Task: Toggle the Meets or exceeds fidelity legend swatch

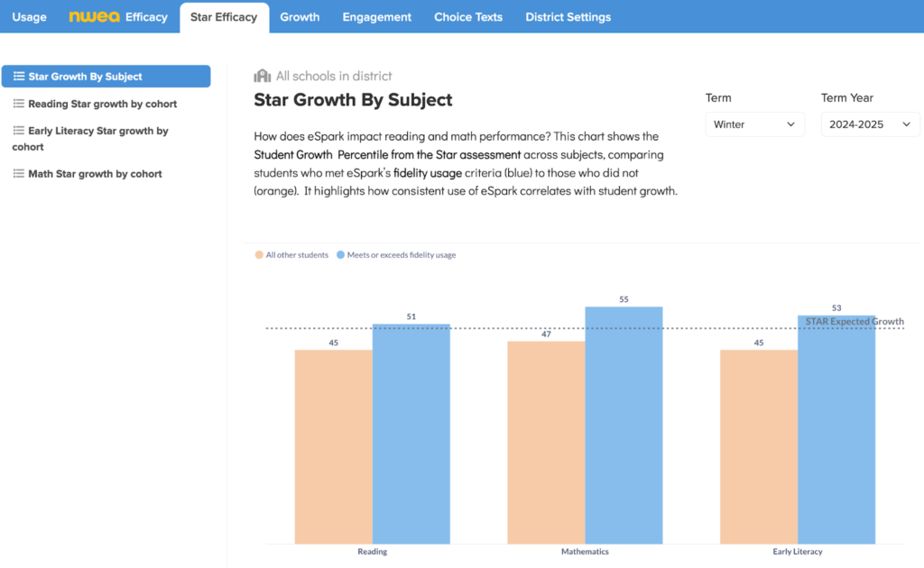Action: click(x=340, y=255)
